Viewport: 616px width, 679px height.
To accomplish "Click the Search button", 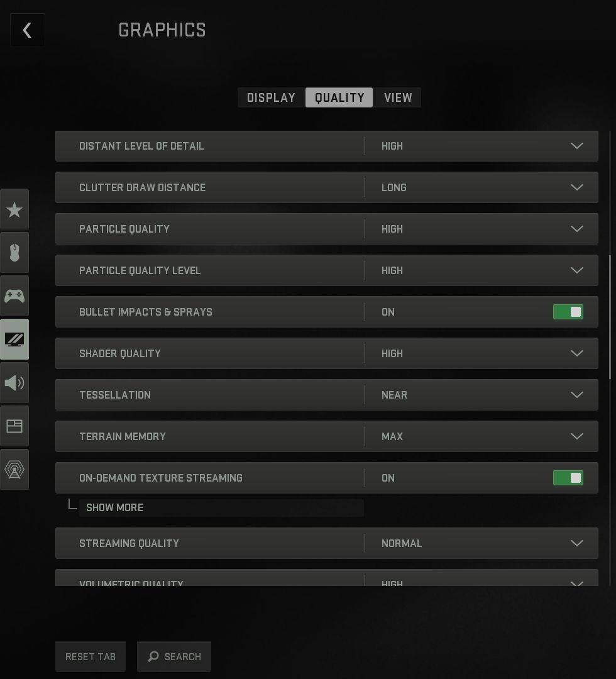I will coord(174,656).
